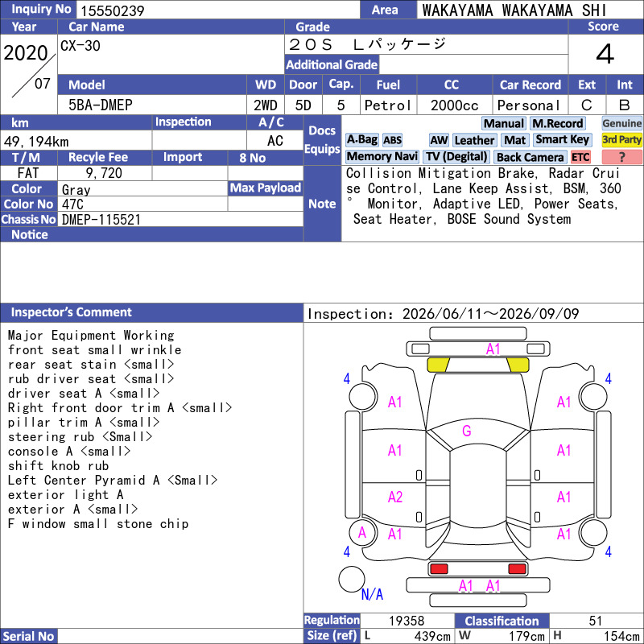Viewport: 644px width, 644px height.
Task: Click the color value Gray
Action: 76,190
